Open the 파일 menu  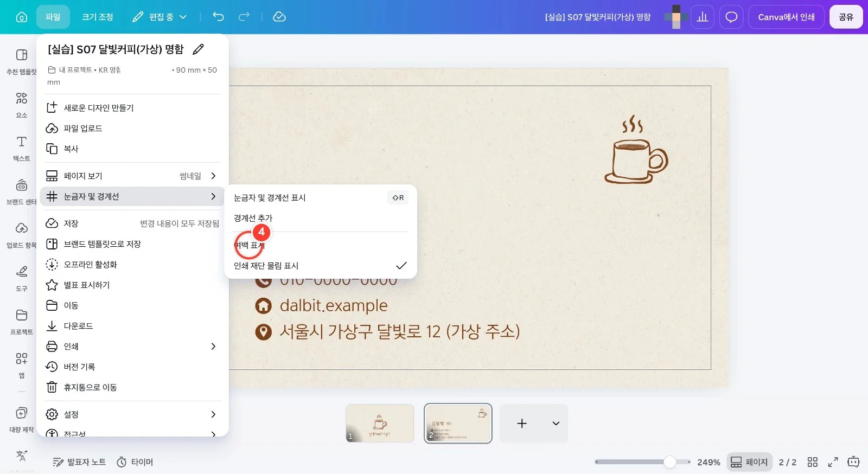[53, 17]
